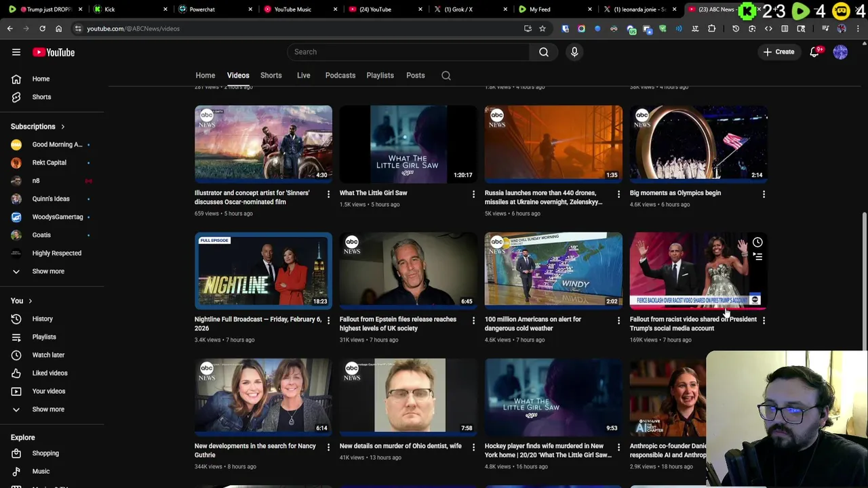Open title 'Hockey player finds wife murdered'
868x488 pixels.
548,451
